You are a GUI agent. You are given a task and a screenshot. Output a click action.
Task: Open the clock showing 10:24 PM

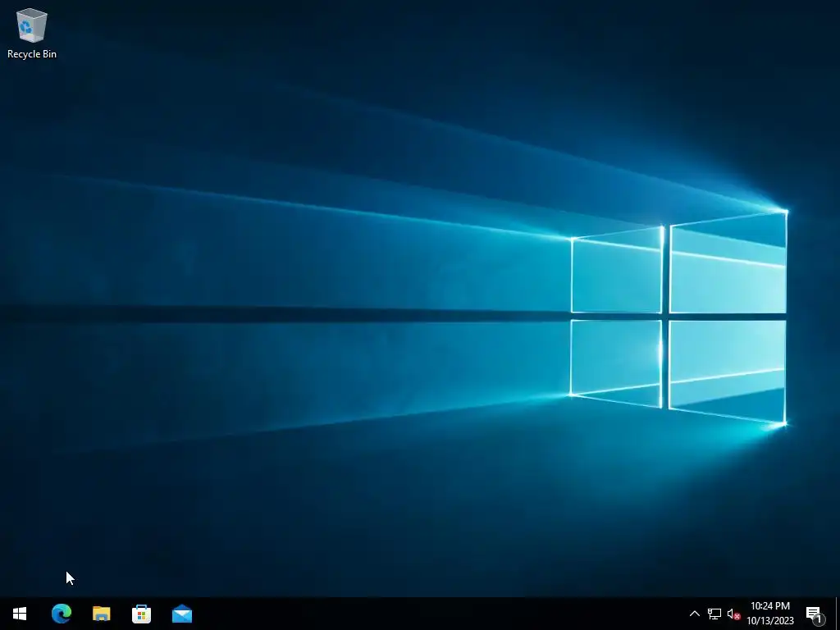[769, 614]
